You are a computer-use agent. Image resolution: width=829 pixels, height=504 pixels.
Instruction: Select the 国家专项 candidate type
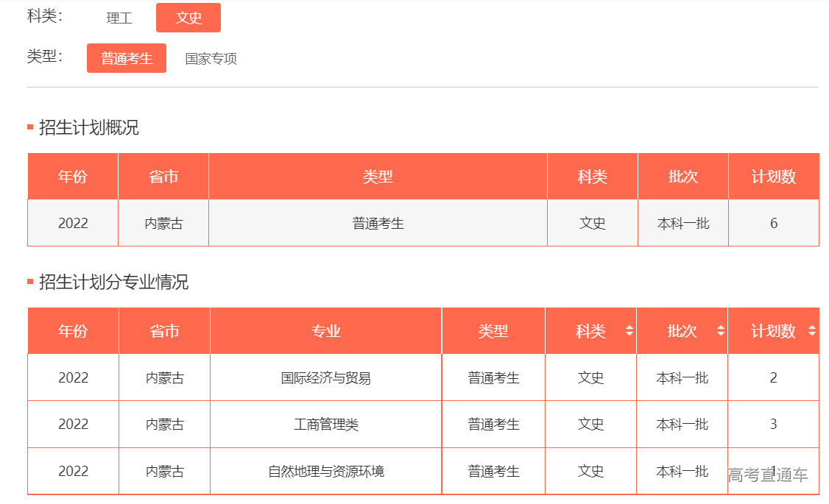point(211,58)
